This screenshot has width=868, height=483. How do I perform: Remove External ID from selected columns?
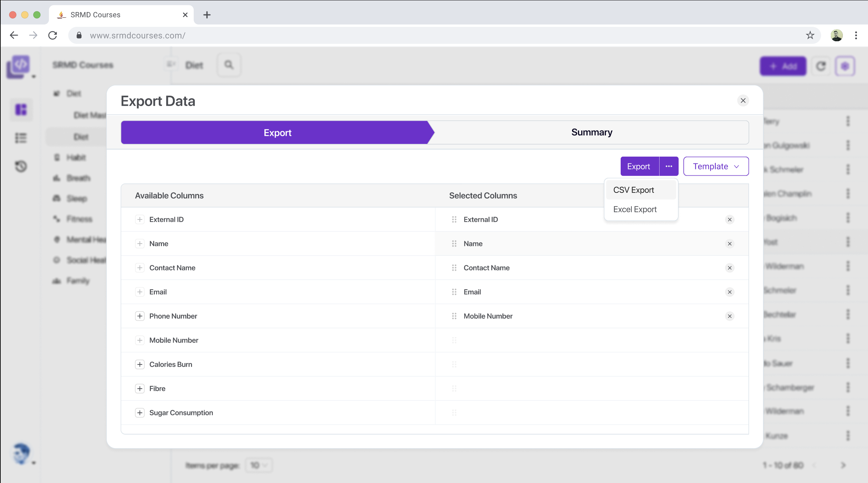coord(730,220)
